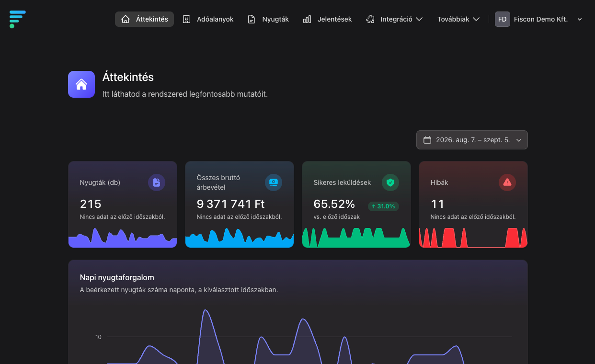Click the 'vs. előző időszak' label

pos(337,216)
